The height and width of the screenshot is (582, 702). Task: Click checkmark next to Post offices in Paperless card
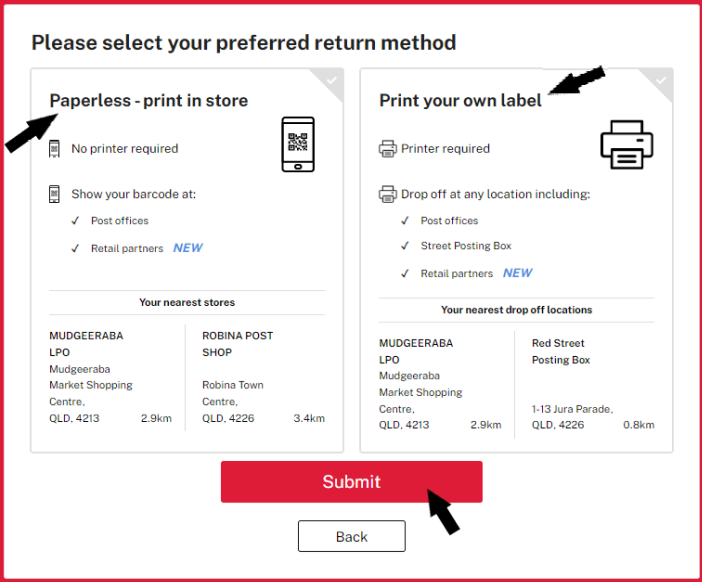tap(75, 221)
